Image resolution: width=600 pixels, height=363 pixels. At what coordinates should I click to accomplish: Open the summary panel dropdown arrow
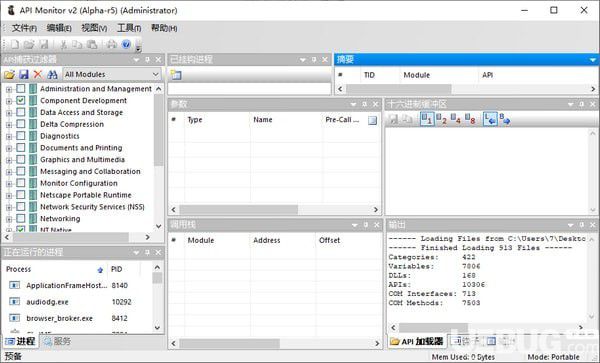pos(593,60)
